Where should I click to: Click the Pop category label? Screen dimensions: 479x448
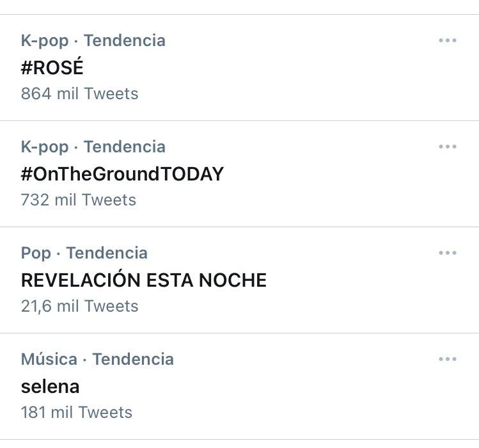click(x=36, y=253)
